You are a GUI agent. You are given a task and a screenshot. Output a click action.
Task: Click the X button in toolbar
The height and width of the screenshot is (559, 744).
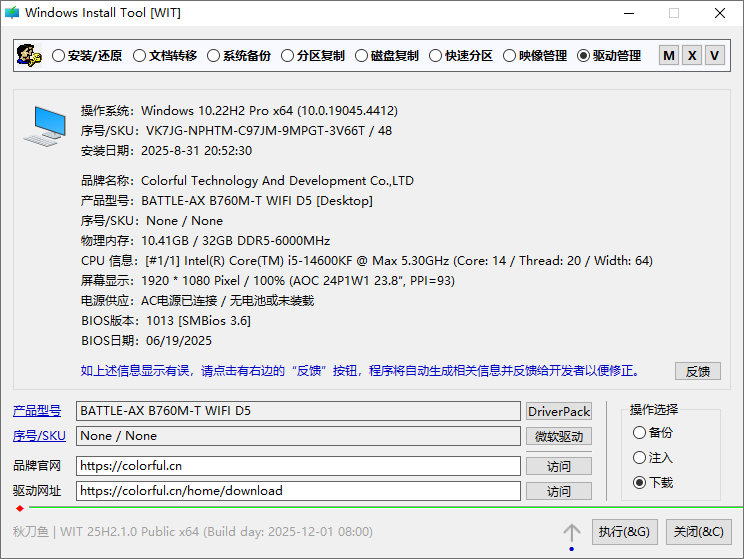click(x=692, y=56)
